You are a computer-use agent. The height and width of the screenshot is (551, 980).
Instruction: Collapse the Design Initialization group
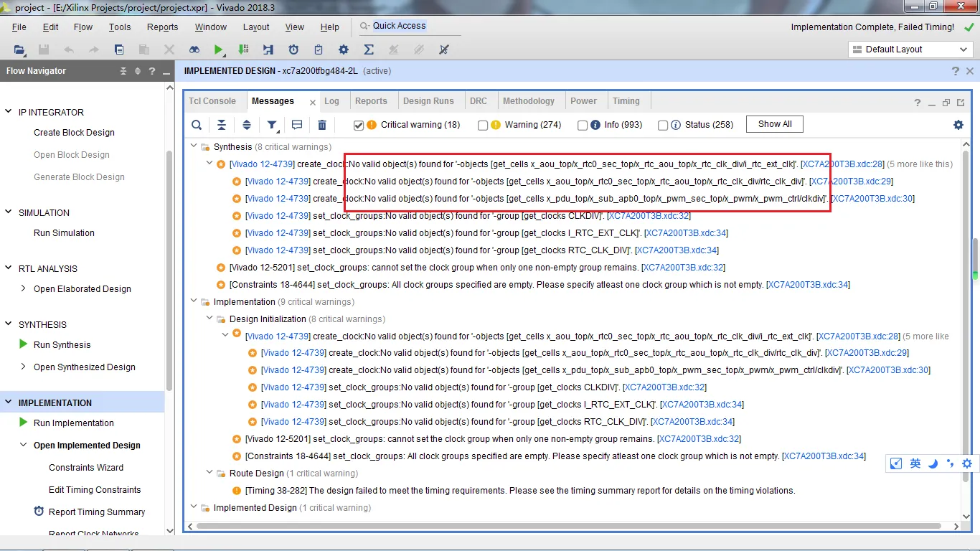pos(209,319)
